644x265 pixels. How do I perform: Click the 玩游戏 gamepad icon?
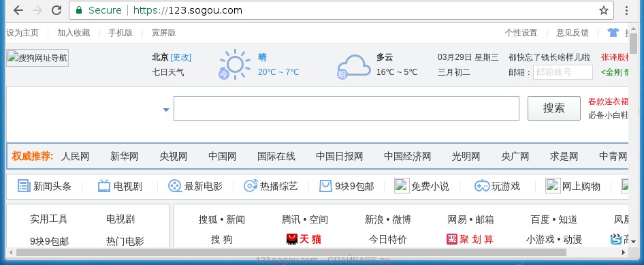tap(482, 186)
